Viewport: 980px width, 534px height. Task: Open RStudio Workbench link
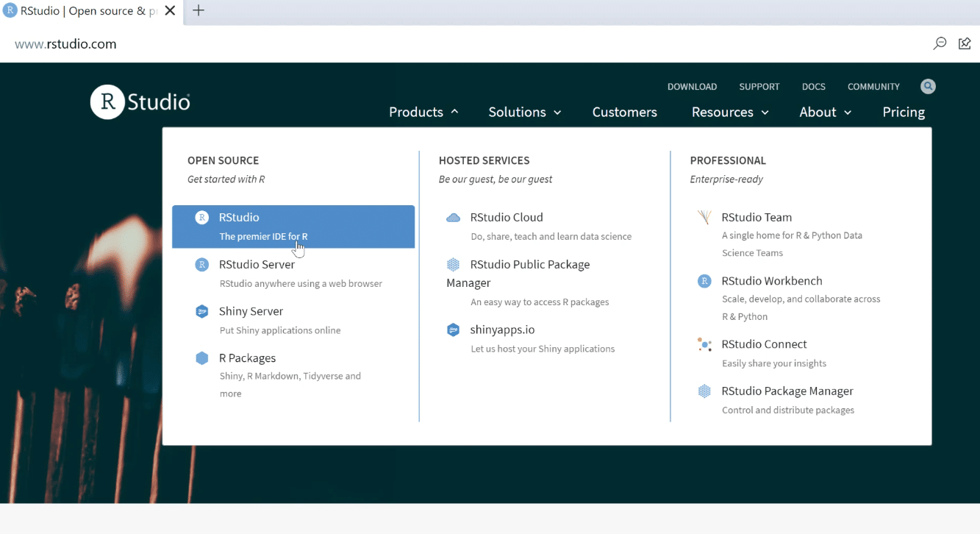772,281
